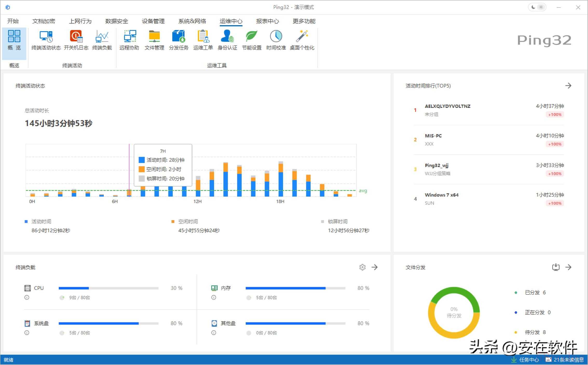Select the 运维中心 tab
This screenshot has height=365, width=588.
[x=231, y=21]
